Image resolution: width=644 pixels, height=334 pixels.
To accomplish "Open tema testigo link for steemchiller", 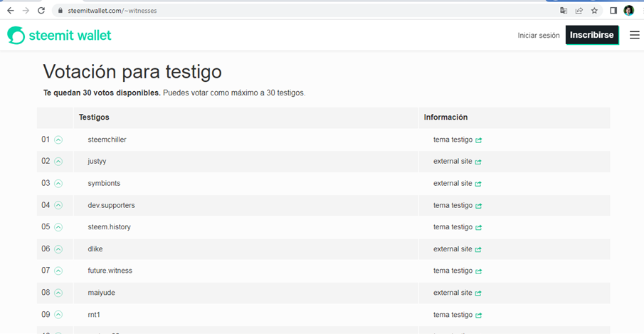I will pos(453,140).
